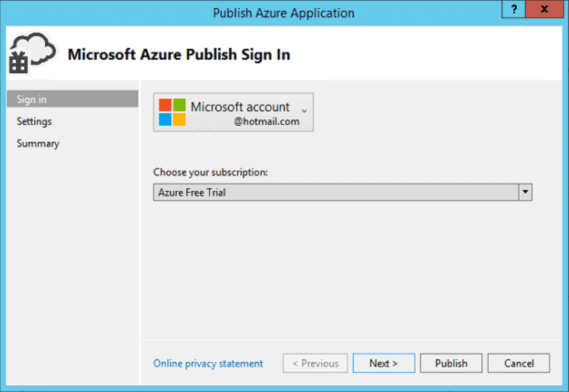The width and height of the screenshot is (569, 392).
Task: Click the Microsoft four-color logo
Action: [173, 112]
